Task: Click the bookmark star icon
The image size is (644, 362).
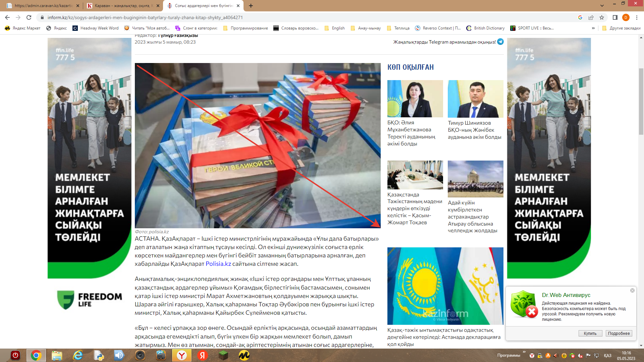Action: (x=602, y=17)
